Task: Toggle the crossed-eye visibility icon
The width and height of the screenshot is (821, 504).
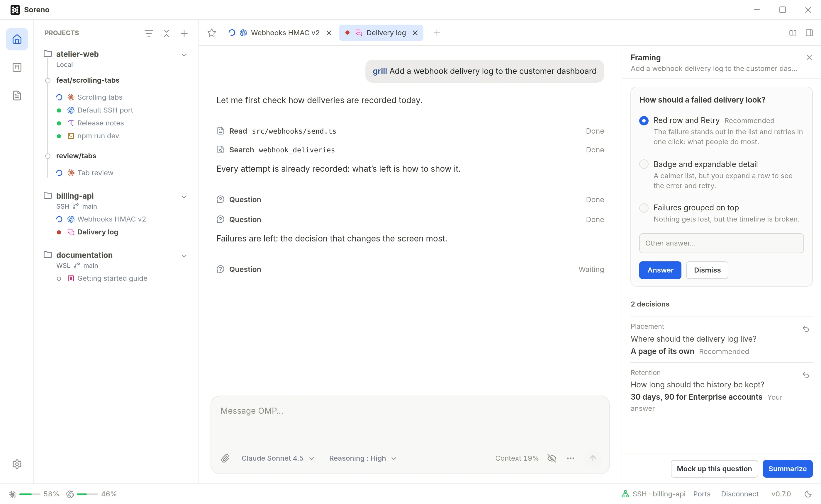Action: (552, 458)
